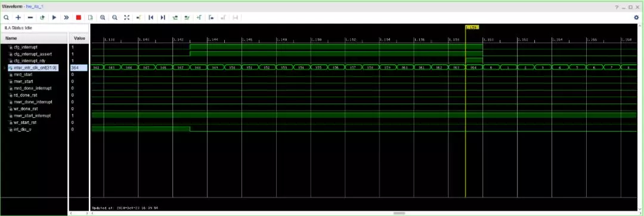The height and width of the screenshot is (216, 644).
Task: Select the mwr_done_interrupt signal
Action: pos(32,102)
